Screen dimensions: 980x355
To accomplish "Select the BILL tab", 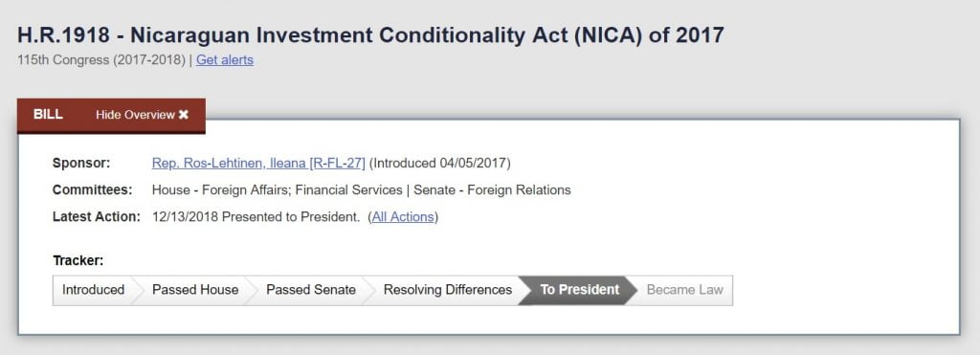I will coord(48,115).
